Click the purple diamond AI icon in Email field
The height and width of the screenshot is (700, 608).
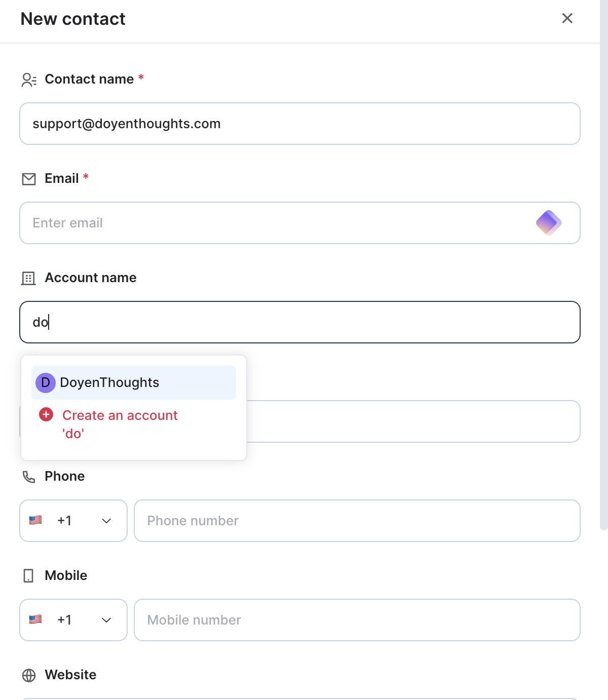coord(549,223)
